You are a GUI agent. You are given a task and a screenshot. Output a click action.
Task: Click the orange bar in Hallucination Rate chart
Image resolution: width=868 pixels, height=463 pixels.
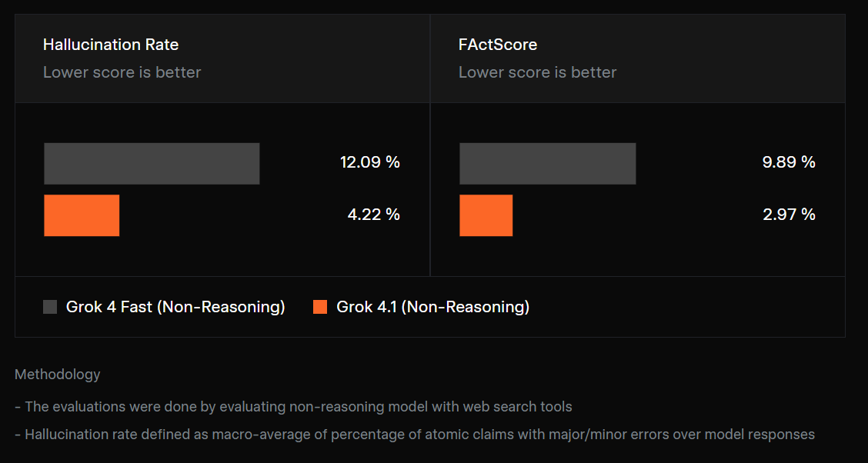(x=82, y=215)
